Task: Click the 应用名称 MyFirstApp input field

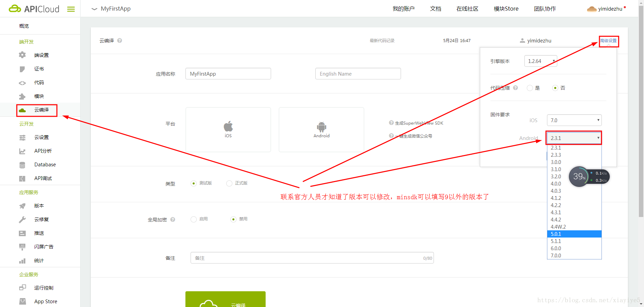Action: click(x=228, y=74)
